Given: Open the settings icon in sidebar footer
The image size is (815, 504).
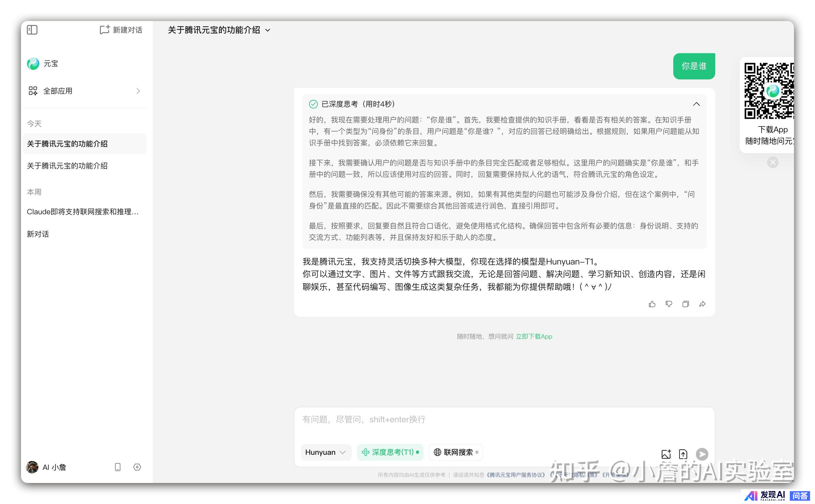Looking at the screenshot, I should pos(137,467).
